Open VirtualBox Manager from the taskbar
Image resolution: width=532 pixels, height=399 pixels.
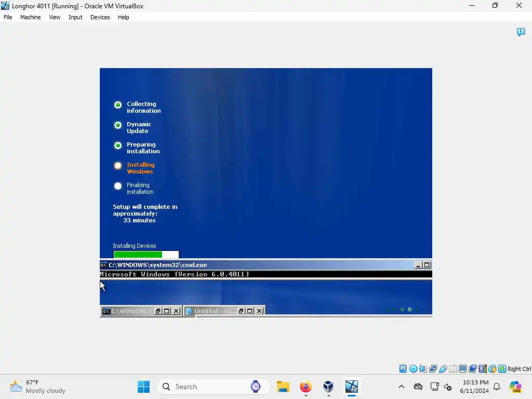point(328,387)
